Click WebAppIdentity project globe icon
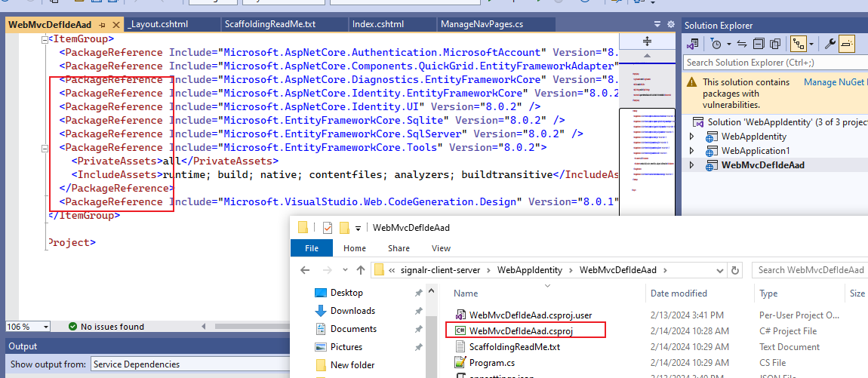Screen dimensions: 868x378 (711, 137)
